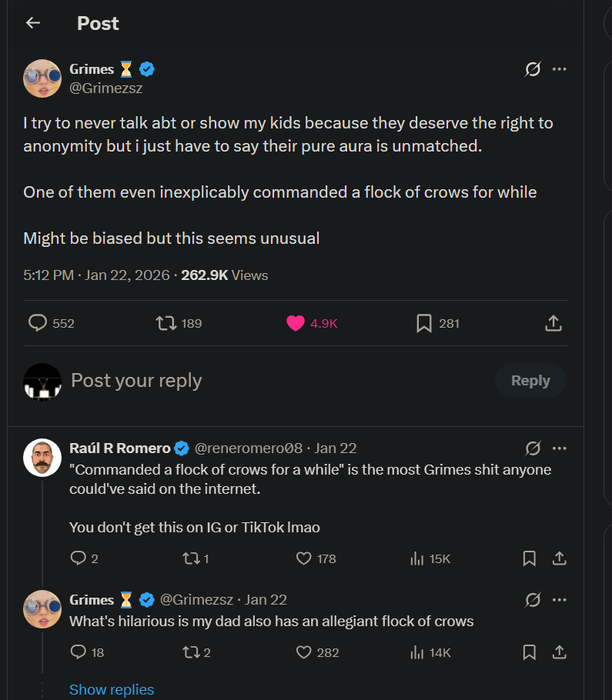Repost the main post with 189 reposts
The height and width of the screenshot is (700, 612).
[166, 323]
